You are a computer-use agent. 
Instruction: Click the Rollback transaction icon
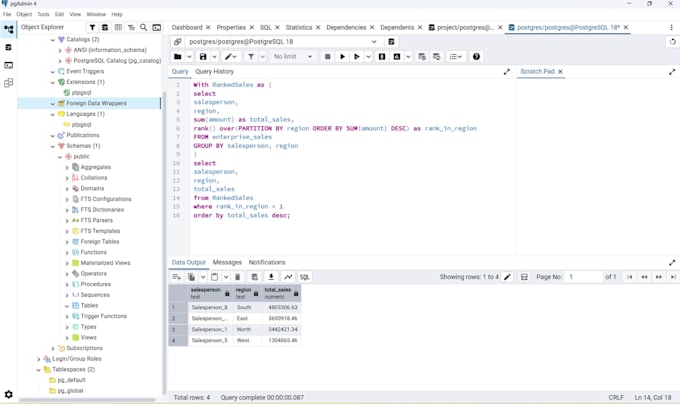click(437, 57)
